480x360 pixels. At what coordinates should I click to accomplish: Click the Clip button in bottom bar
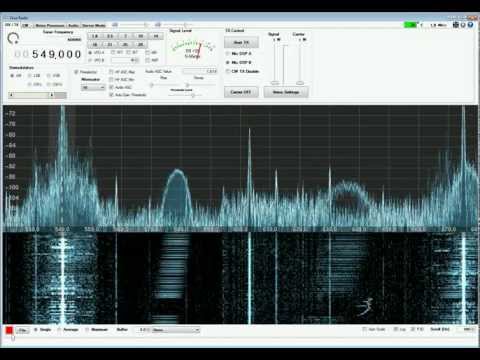point(23,330)
